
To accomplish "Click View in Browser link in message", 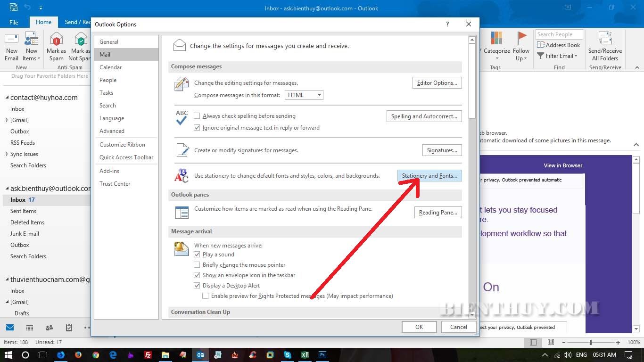I will pyautogui.click(x=563, y=165).
